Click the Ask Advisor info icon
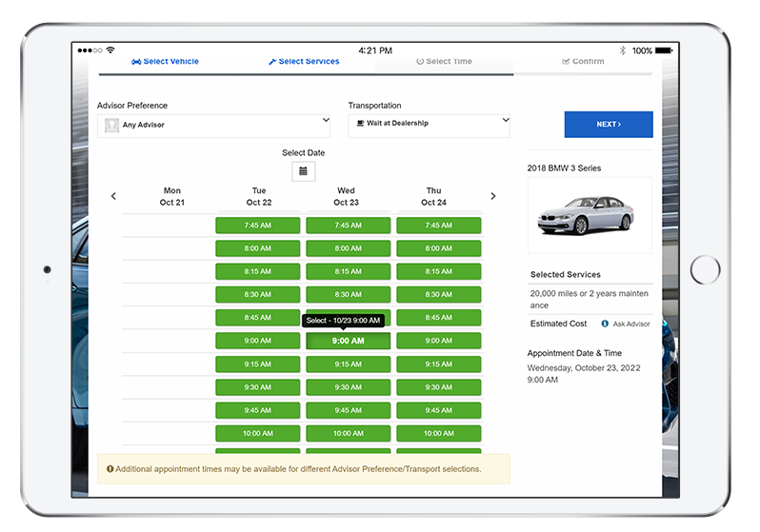The width and height of the screenshot is (760, 532). click(605, 325)
